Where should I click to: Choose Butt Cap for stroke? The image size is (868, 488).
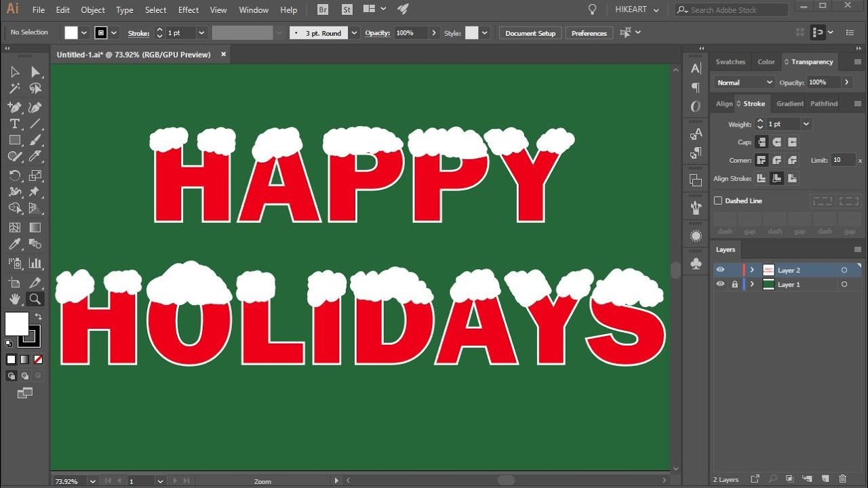click(762, 142)
